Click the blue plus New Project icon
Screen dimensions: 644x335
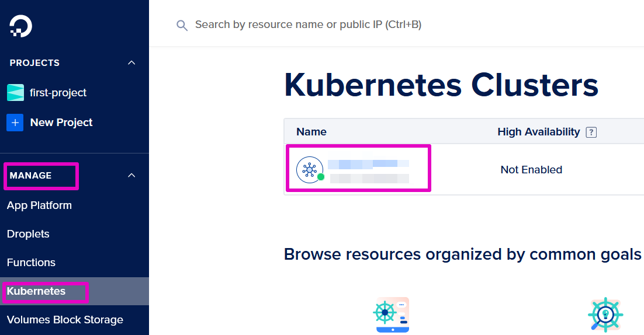point(15,123)
